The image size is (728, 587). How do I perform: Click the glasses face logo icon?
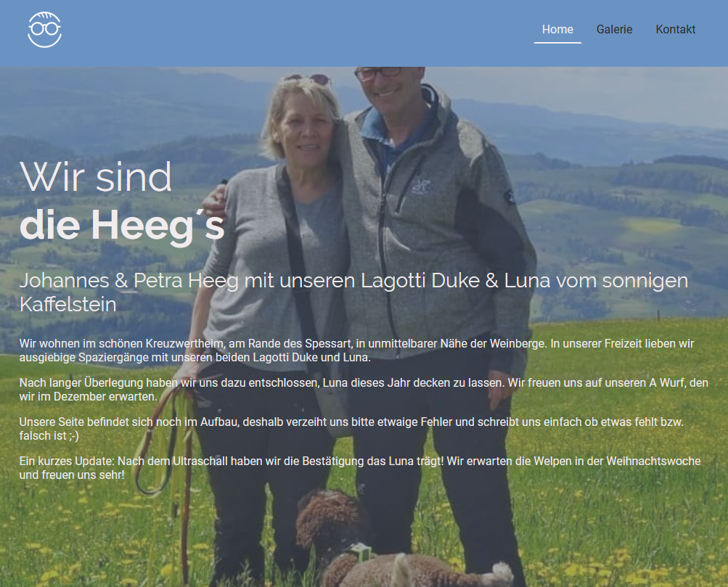click(44, 30)
